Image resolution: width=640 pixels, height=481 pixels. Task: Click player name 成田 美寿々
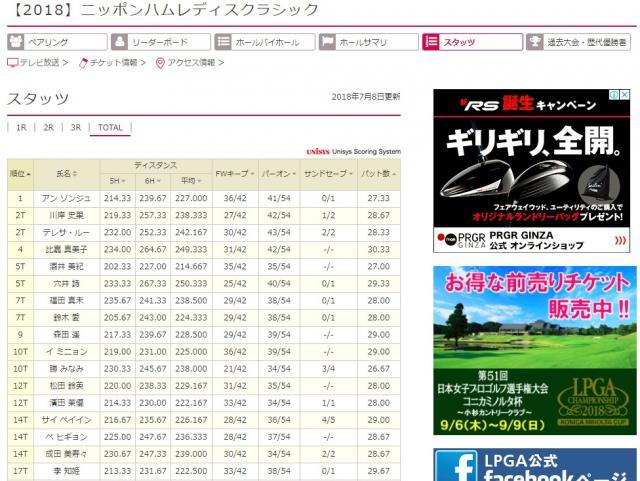pyautogui.click(x=66, y=454)
